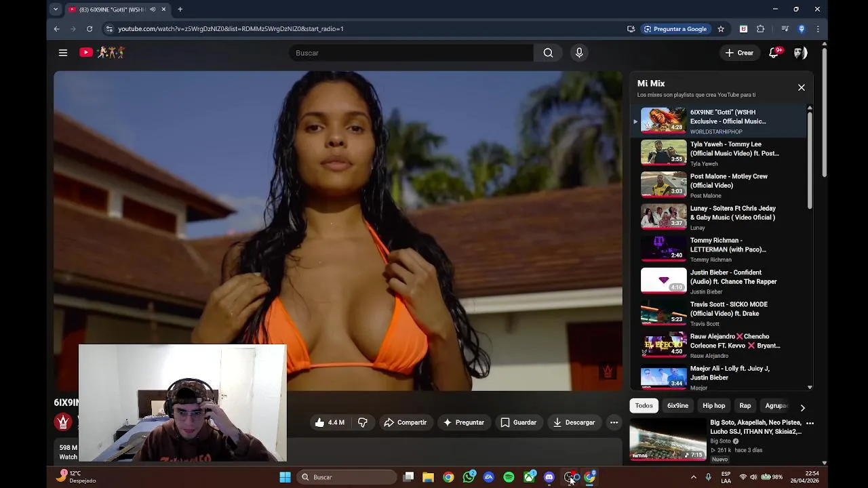
Task: Click the magnifier search button beside Buscar
Action: tap(548, 53)
